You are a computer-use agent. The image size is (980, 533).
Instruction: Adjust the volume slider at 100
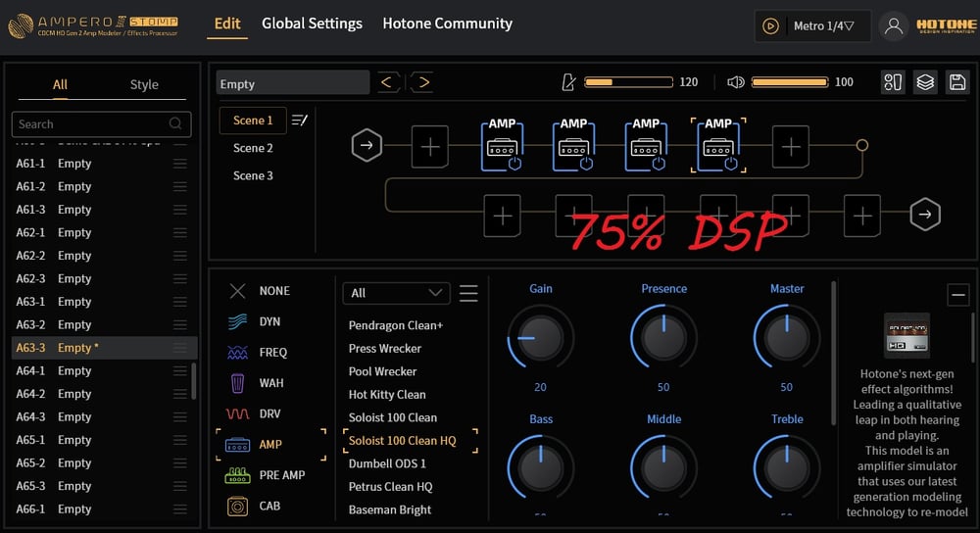[789, 82]
